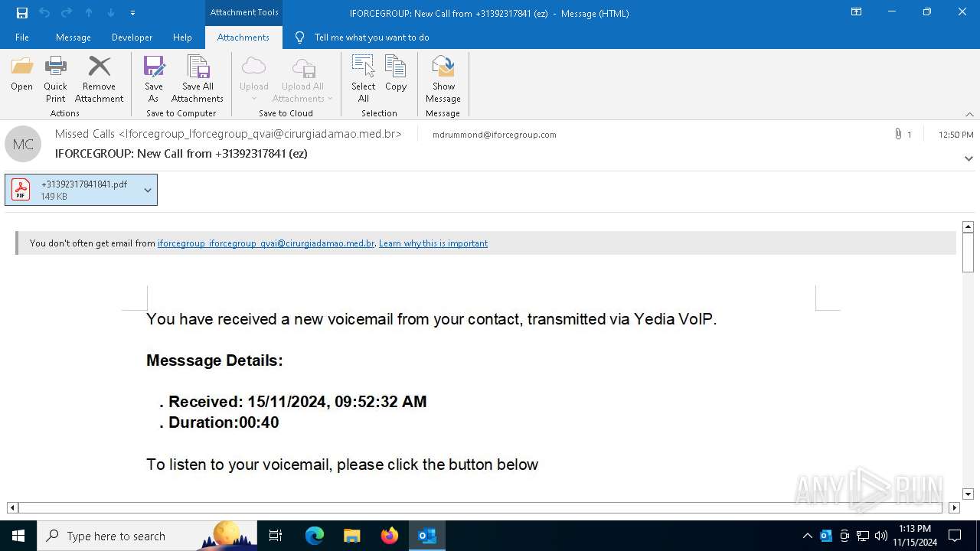
Task: Click Learn why this is important link
Action: (433, 243)
